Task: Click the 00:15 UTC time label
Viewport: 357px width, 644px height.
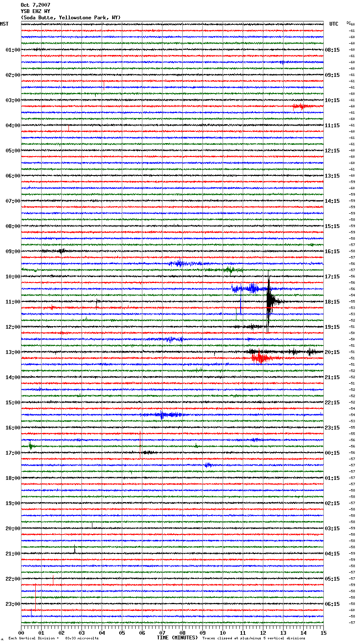Action: pyautogui.click(x=332, y=453)
